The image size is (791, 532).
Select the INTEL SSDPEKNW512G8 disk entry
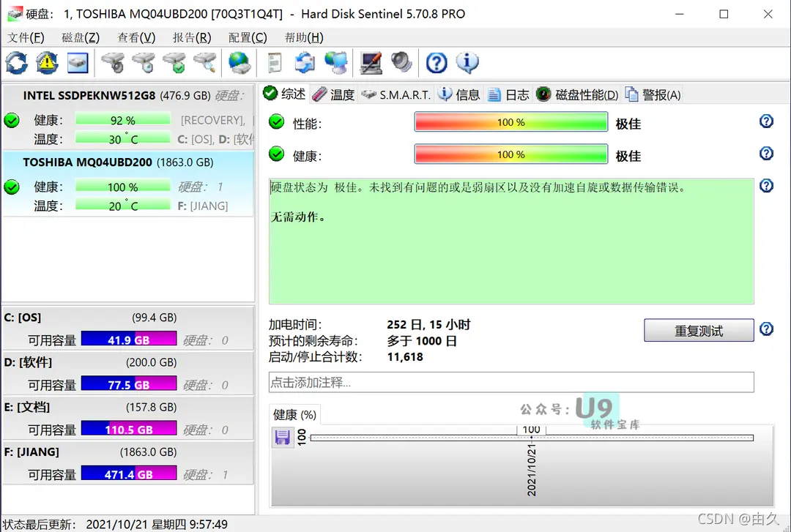[x=128, y=116]
